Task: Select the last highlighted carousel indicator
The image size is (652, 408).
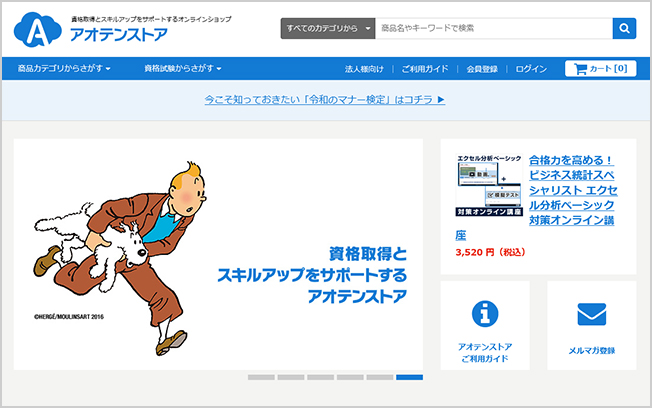Action: pyautogui.click(x=409, y=377)
